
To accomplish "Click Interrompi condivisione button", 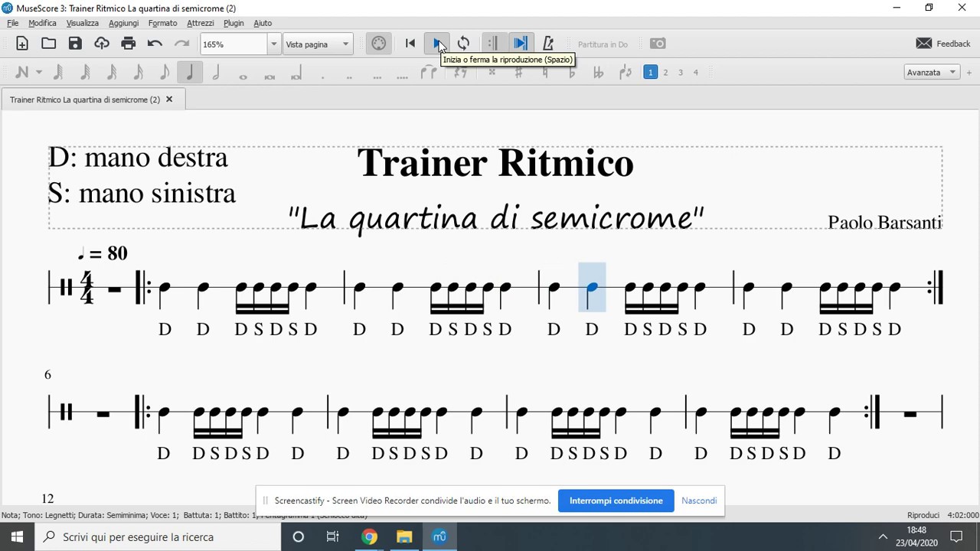I will click(616, 500).
